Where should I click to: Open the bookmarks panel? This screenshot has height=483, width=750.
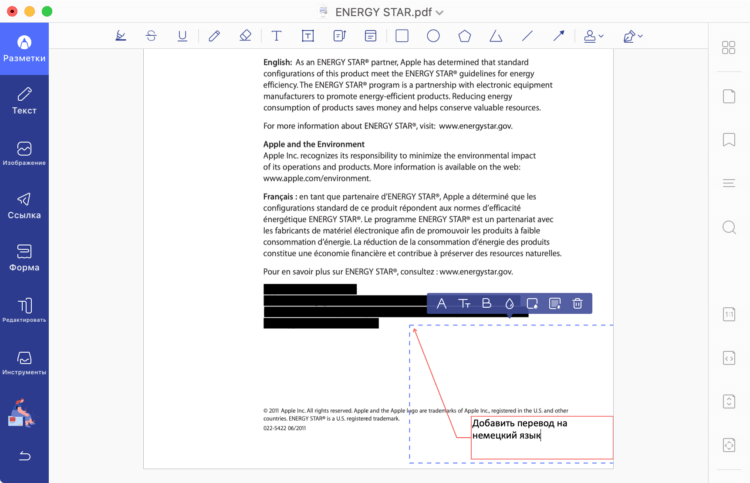pos(728,140)
